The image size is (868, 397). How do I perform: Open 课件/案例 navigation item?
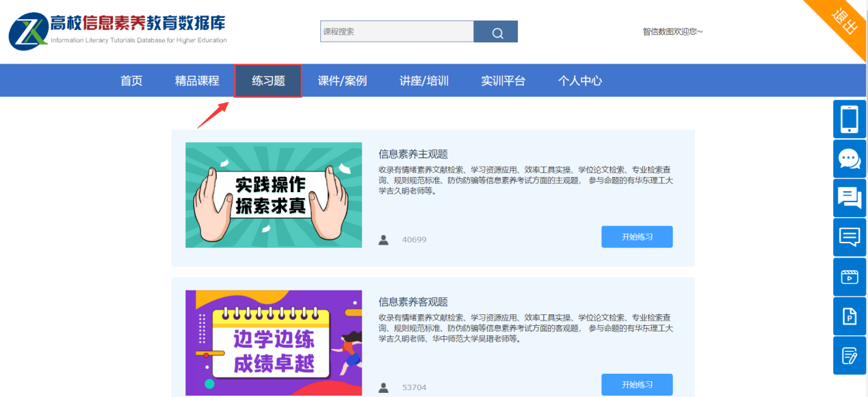342,81
